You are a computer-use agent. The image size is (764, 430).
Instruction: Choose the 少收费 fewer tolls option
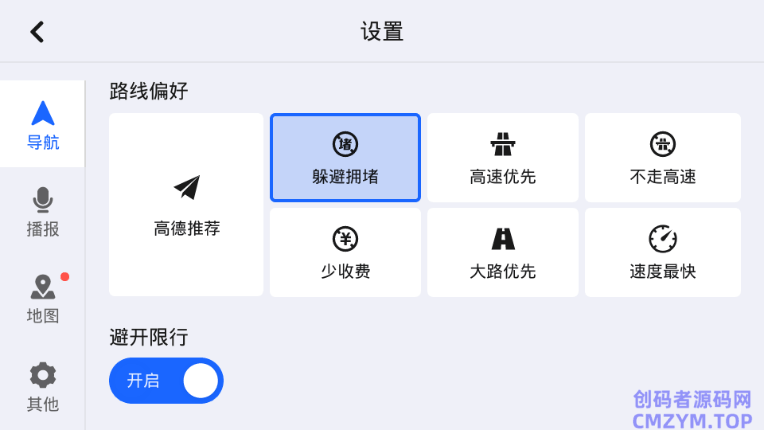[x=345, y=252]
